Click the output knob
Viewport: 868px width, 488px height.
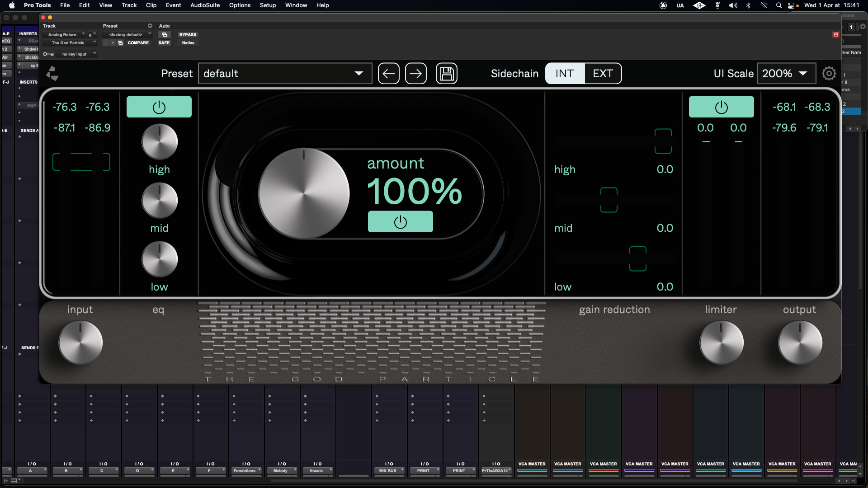point(799,343)
